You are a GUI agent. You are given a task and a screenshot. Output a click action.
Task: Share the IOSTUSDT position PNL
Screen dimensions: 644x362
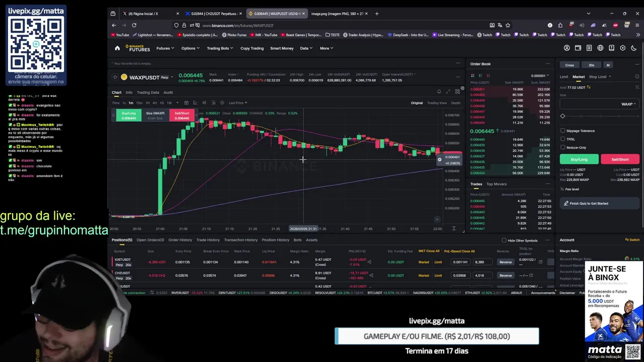click(x=369, y=261)
